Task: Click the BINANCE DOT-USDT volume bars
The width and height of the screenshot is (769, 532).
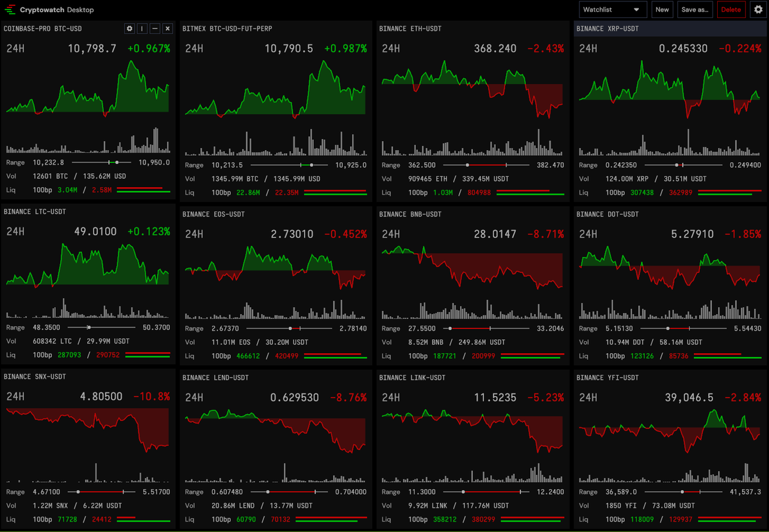Action: pyautogui.click(x=670, y=309)
